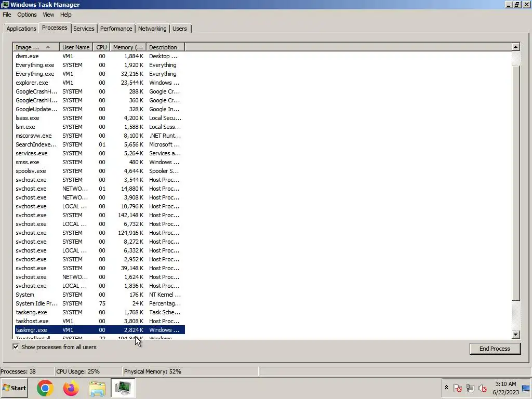Click CPU Usage: 25% status entry
Screen dimensions: 532x399
tap(88, 371)
